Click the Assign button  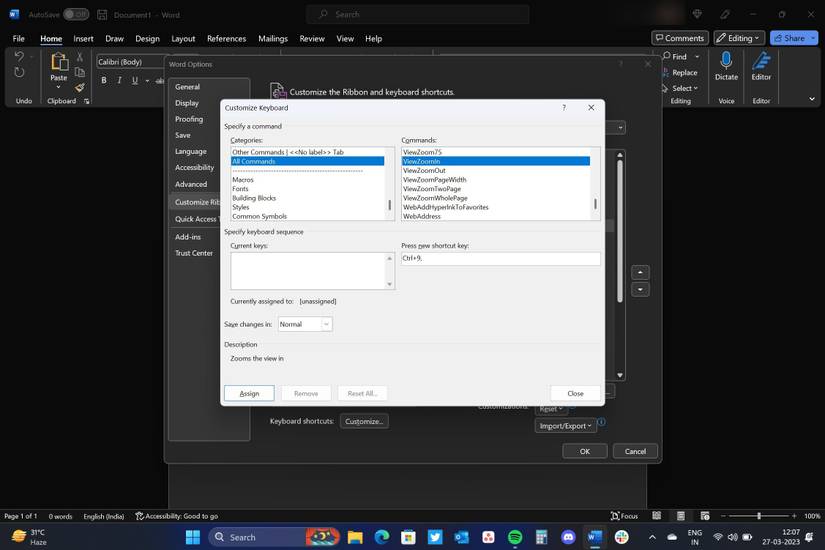click(x=249, y=393)
